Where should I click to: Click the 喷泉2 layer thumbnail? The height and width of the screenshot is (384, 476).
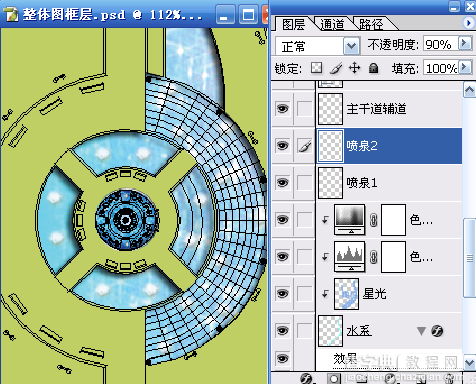330,146
